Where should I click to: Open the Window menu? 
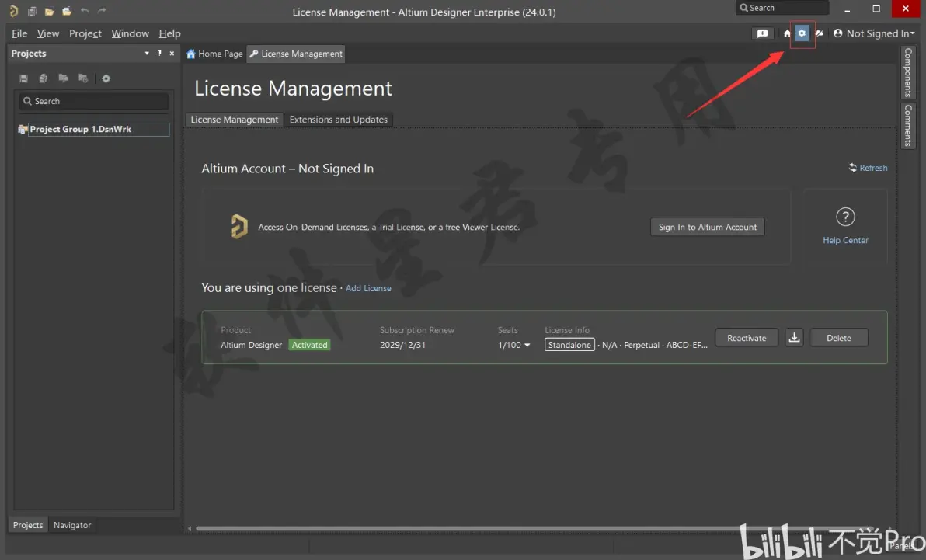pyautogui.click(x=130, y=33)
